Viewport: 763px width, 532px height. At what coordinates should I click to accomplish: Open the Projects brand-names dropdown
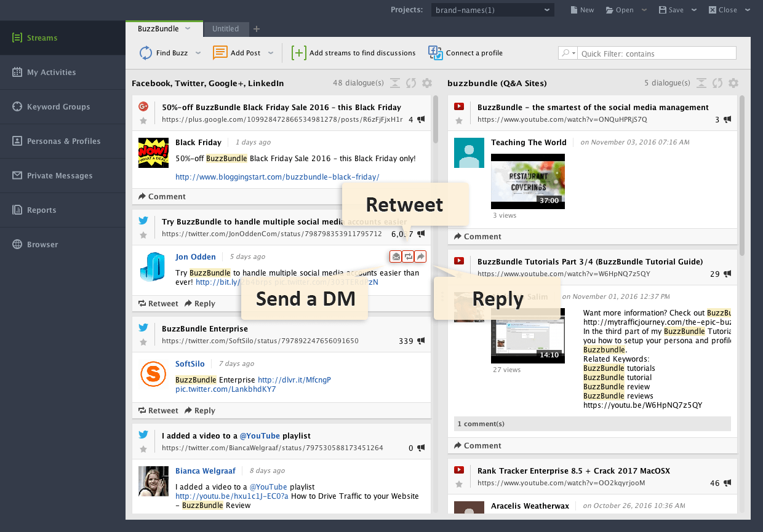tap(492, 10)
